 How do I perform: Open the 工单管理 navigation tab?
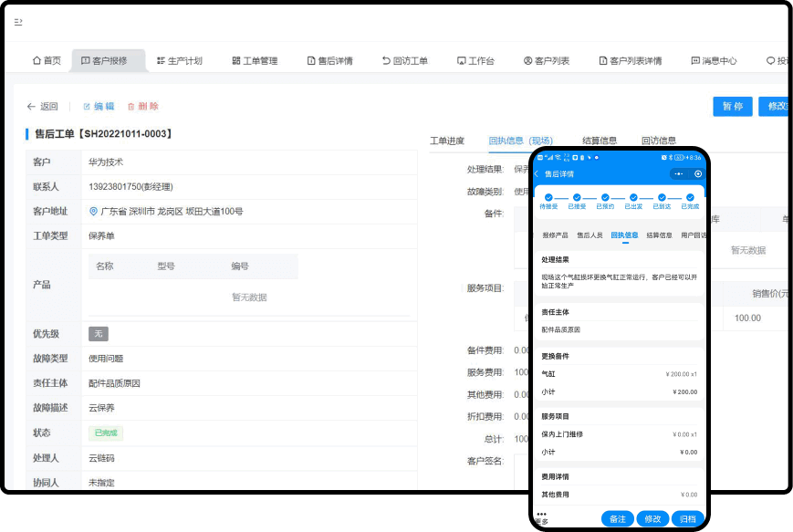click(x=255, y=61)
